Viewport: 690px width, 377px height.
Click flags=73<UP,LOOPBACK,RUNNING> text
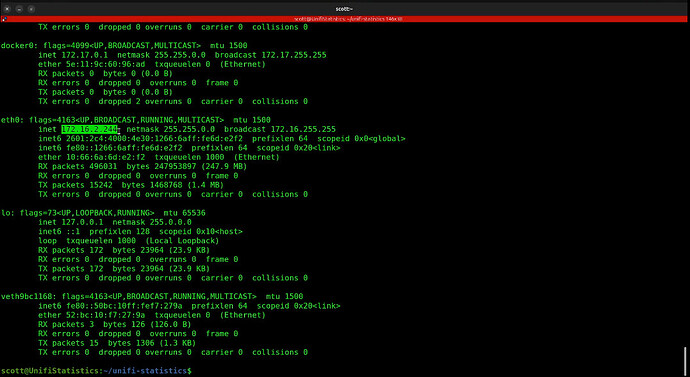[x=87, y=213]
